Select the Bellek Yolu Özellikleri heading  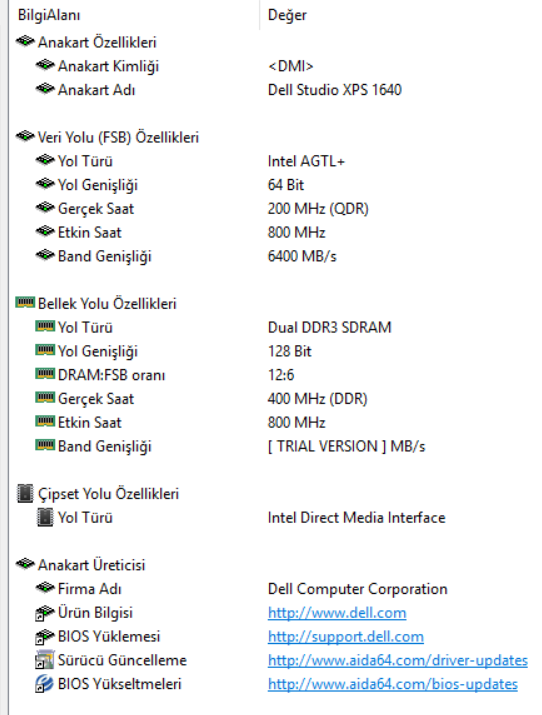[107, 304]
